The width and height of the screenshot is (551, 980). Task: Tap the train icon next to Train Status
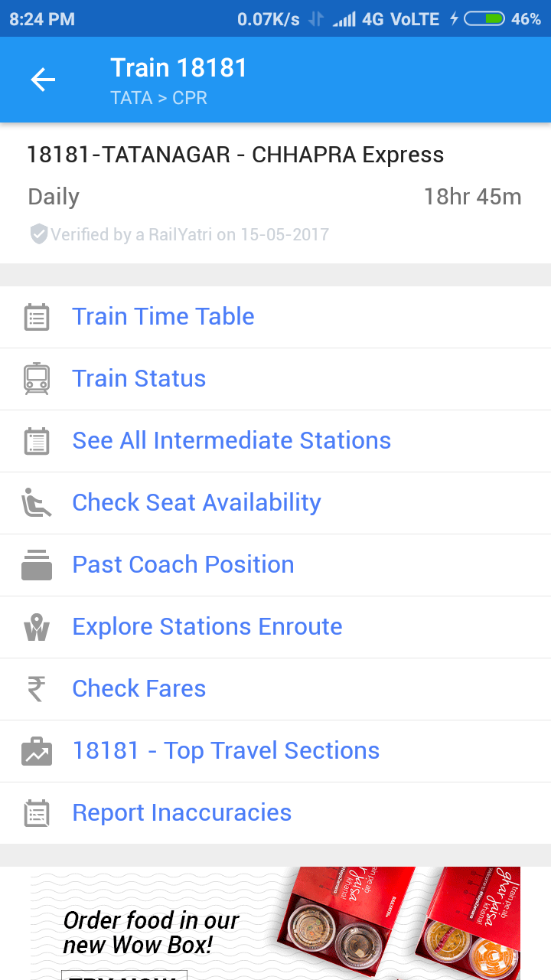(37, 379)
